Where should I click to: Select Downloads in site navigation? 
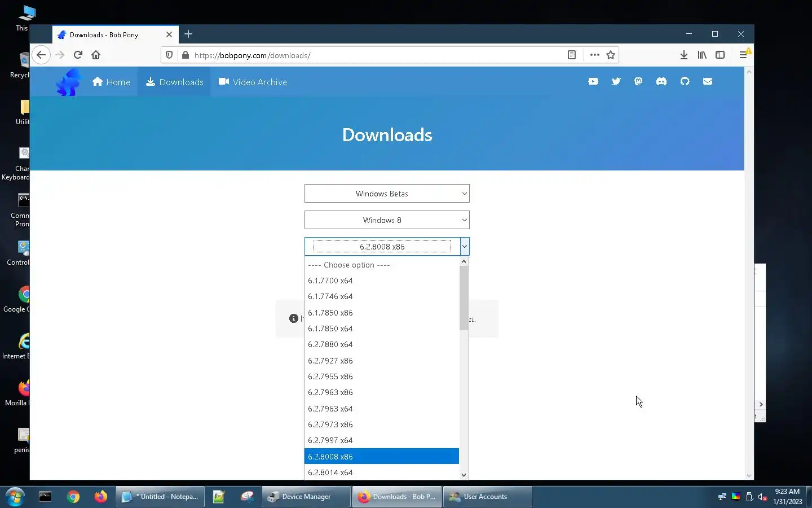coord(174,82)
